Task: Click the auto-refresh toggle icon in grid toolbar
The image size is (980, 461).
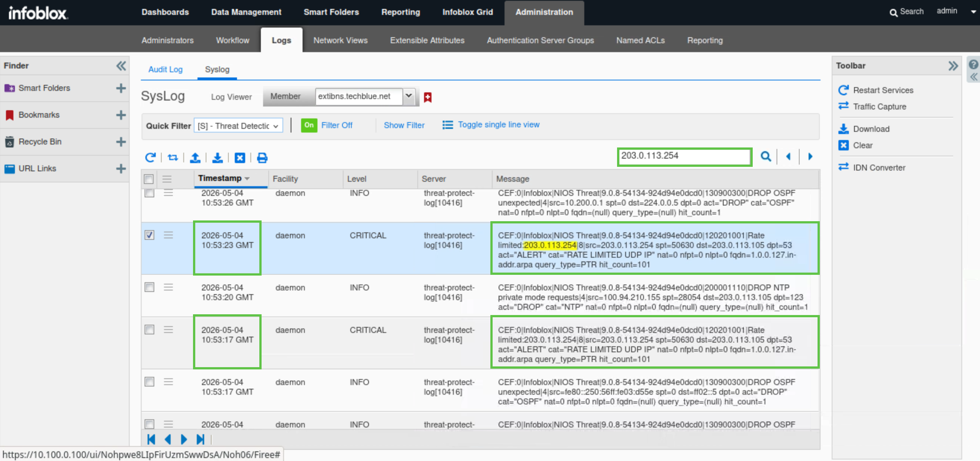Action: coord(173,158)
